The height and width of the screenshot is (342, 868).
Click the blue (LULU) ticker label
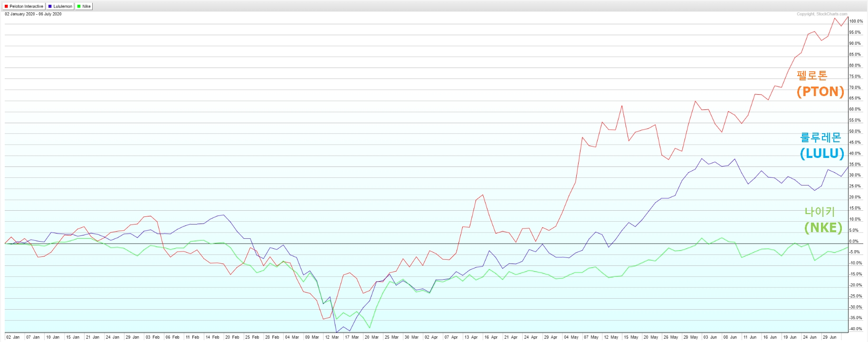coord(822,154)
